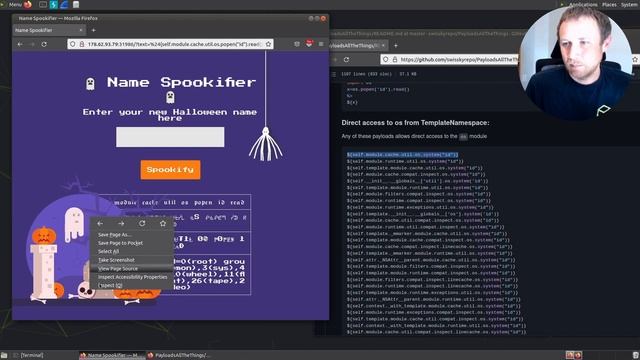Click the forward arrow in the context menu
Image resolution: width=640 pixels, height=360 pixels.
coord(121,224)
